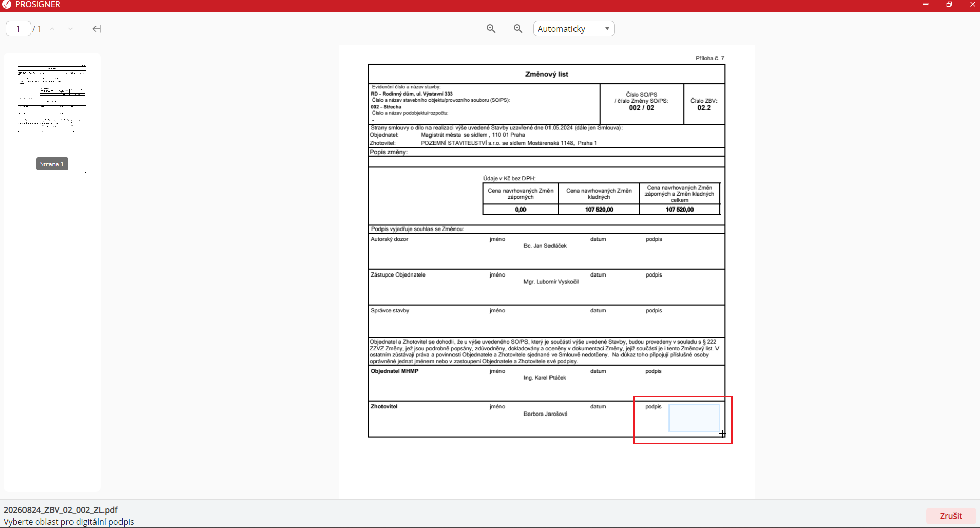Go to the next page with the down arrow
Screen dimensions: 980x528
tap(70, 29)
